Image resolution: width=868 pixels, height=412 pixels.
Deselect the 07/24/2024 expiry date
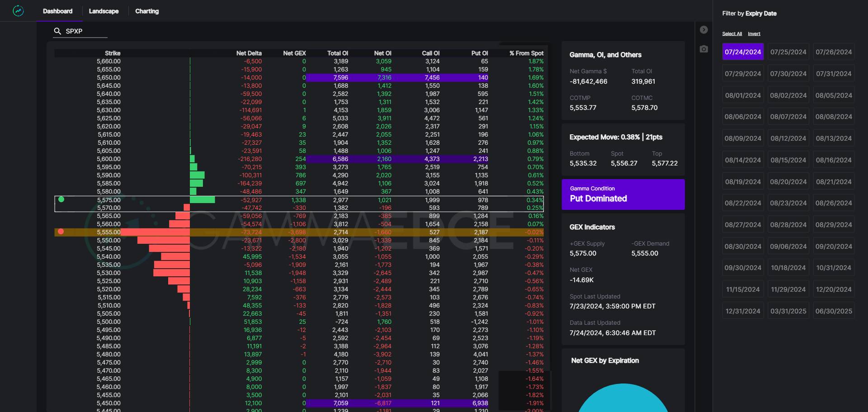(x=743, y=52)
